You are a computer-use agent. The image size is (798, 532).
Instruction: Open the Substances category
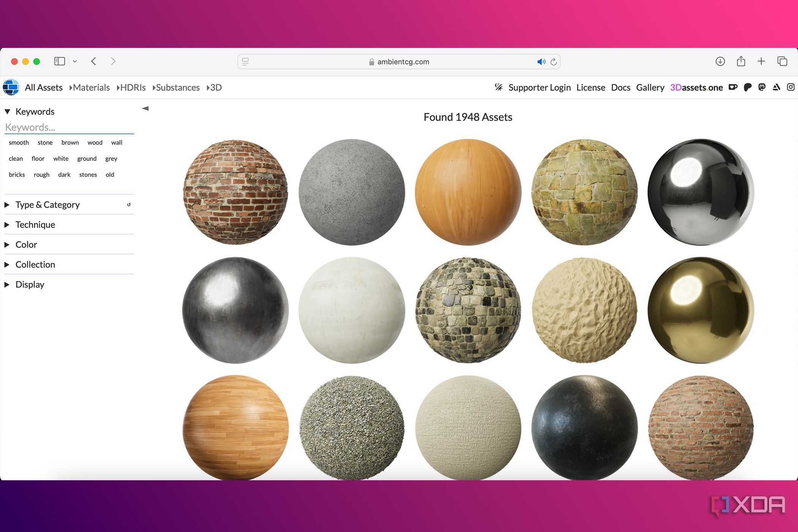pos(176,87)
